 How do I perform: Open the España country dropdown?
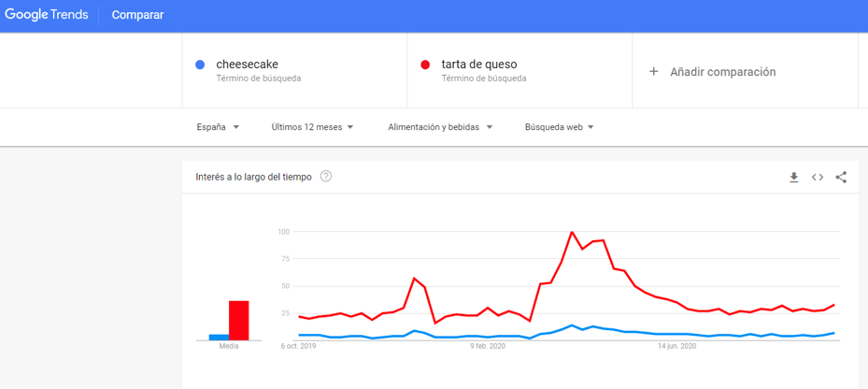click(218, 127)
